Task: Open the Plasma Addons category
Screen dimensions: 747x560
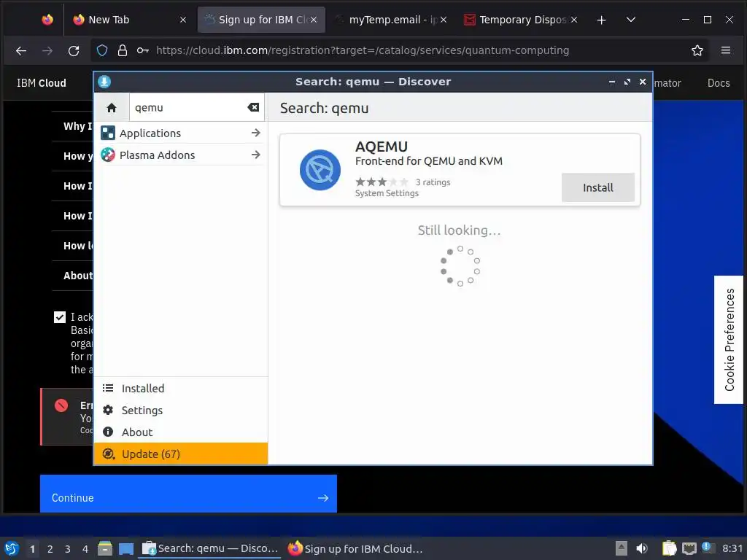Action: click(x=181, y=155)
